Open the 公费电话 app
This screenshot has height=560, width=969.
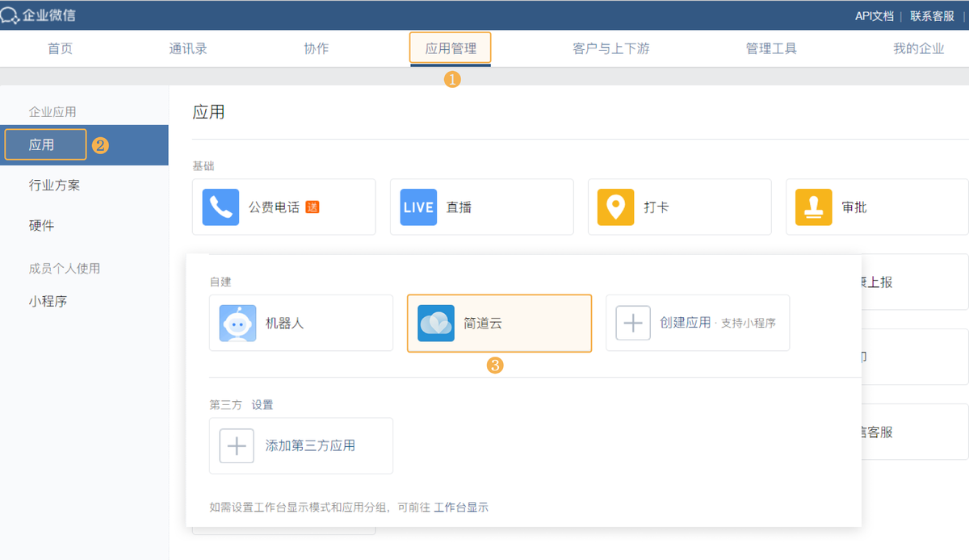click(283, 207)
